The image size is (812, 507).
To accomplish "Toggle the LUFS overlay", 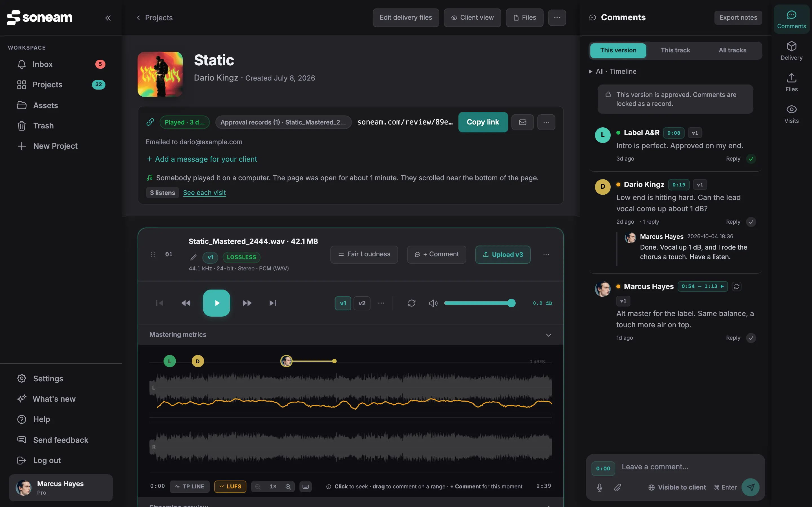I will [230, 486].
